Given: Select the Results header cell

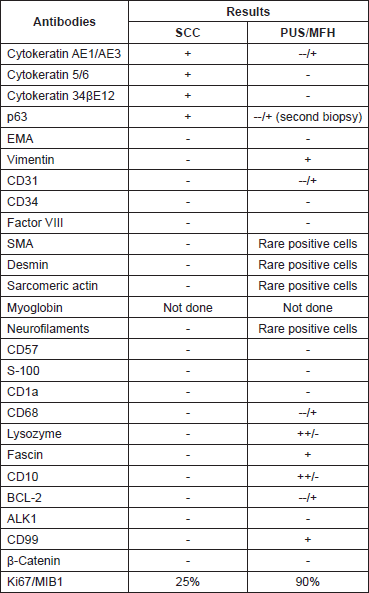Looking at the screenshot, I should click(x=248, y=11).
